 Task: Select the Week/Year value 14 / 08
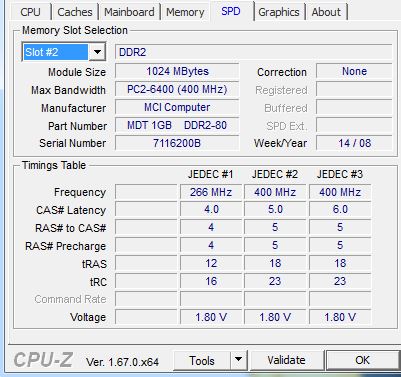(354, 143)
